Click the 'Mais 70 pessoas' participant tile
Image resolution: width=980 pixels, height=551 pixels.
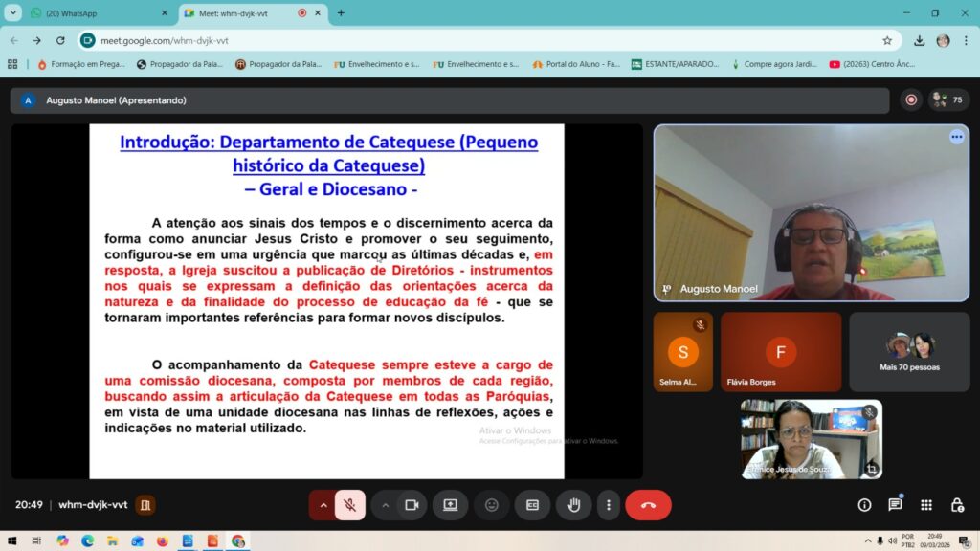(x=909, y=351)
